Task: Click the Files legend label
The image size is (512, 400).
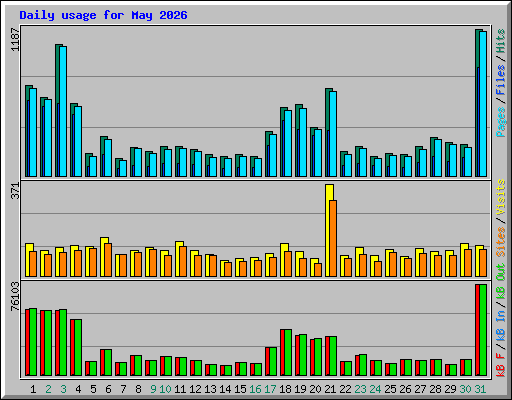Action: [501, 80]
